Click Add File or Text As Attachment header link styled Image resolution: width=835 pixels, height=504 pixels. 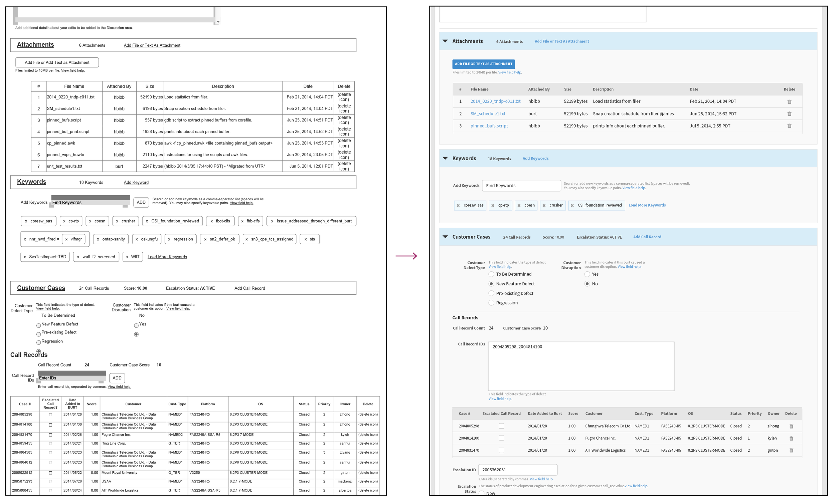(561, 41)
